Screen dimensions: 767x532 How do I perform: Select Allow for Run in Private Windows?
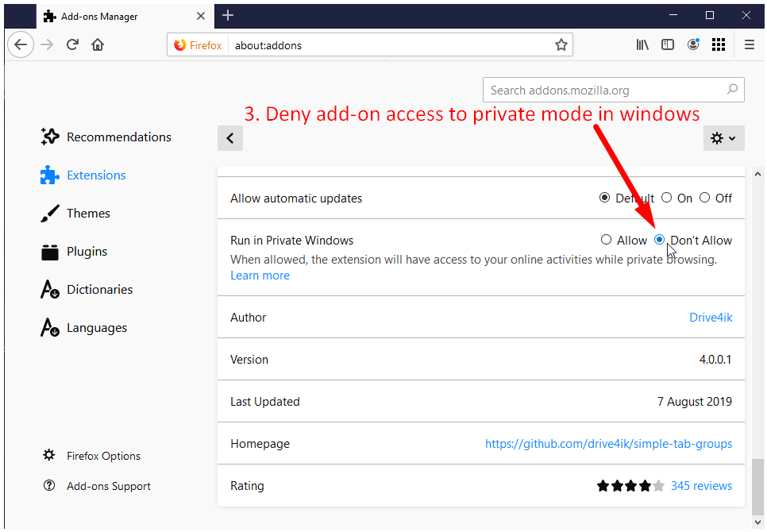pyautogui.click(x=607, y=240)
